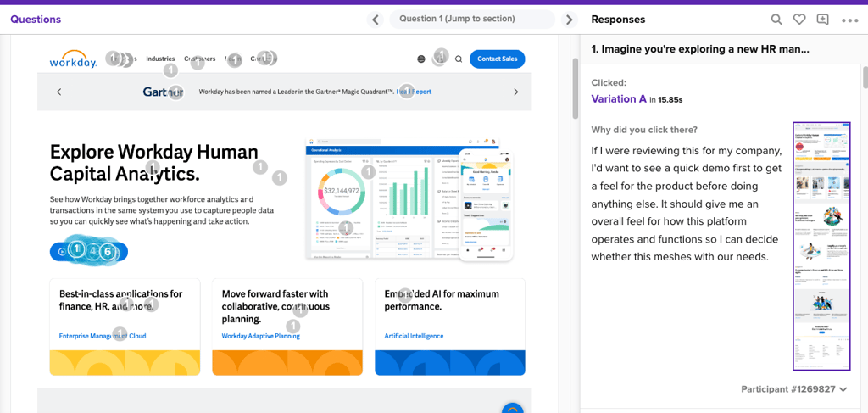
Task: Open the full-page screenshot thumbnail in Responses
Action: click(821, 246)
